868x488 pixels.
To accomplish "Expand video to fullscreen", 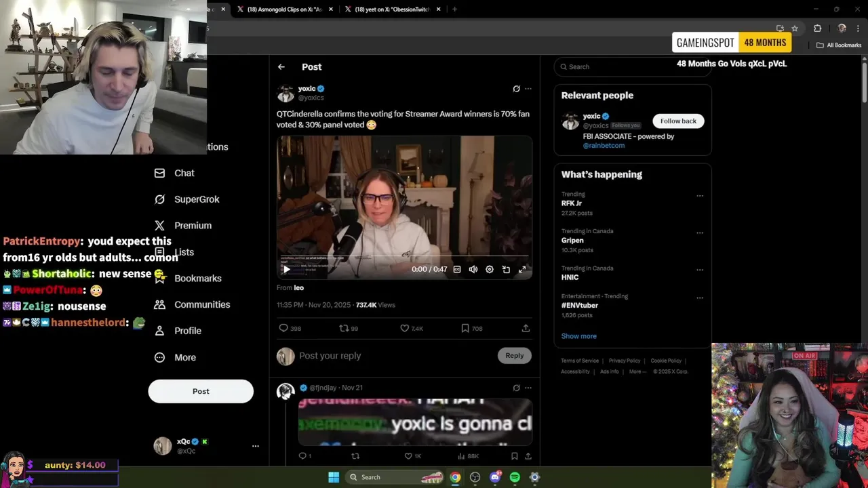I will click(522, 269).
